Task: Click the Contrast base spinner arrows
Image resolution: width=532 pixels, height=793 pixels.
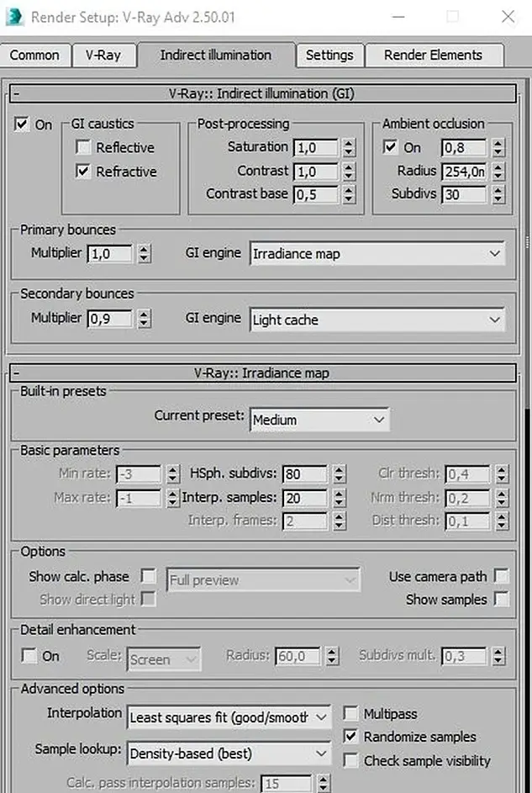Action: 349,194
